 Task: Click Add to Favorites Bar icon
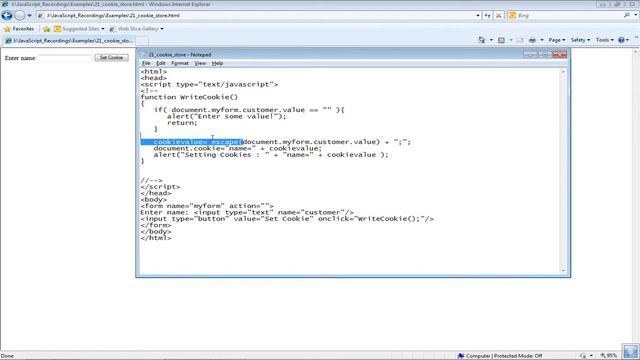47,29
